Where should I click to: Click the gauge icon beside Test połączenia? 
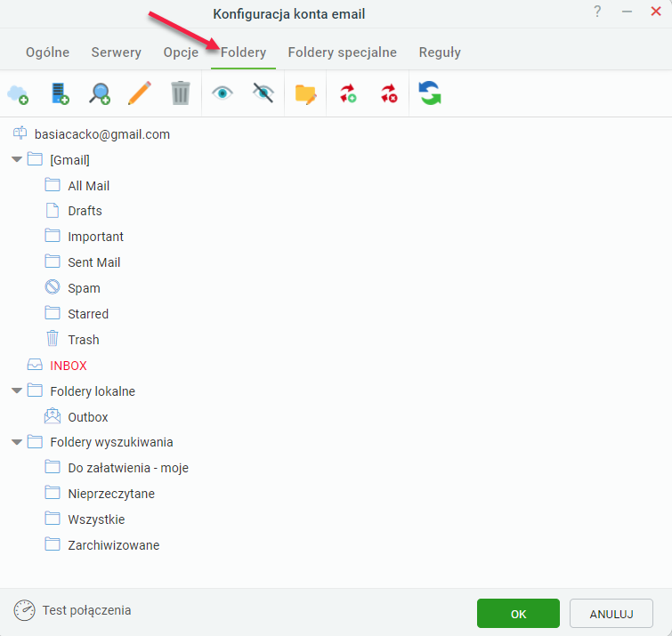point(24,610)
